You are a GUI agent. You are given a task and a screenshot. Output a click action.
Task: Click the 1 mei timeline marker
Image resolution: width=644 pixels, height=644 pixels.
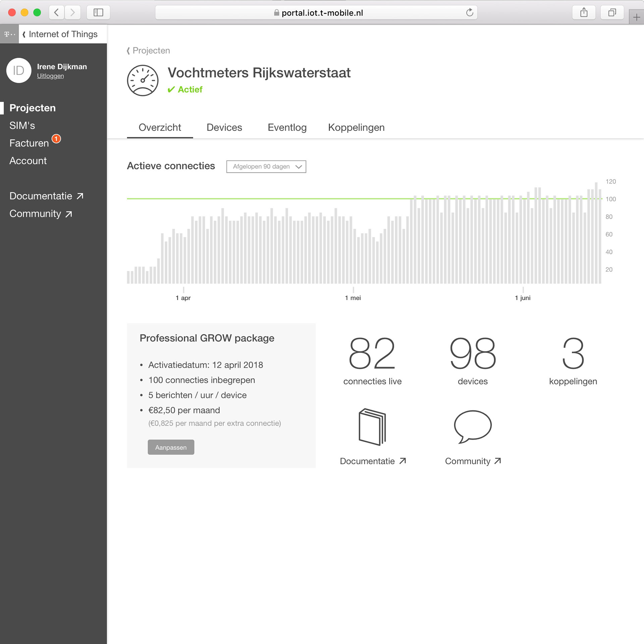point(353,298)
